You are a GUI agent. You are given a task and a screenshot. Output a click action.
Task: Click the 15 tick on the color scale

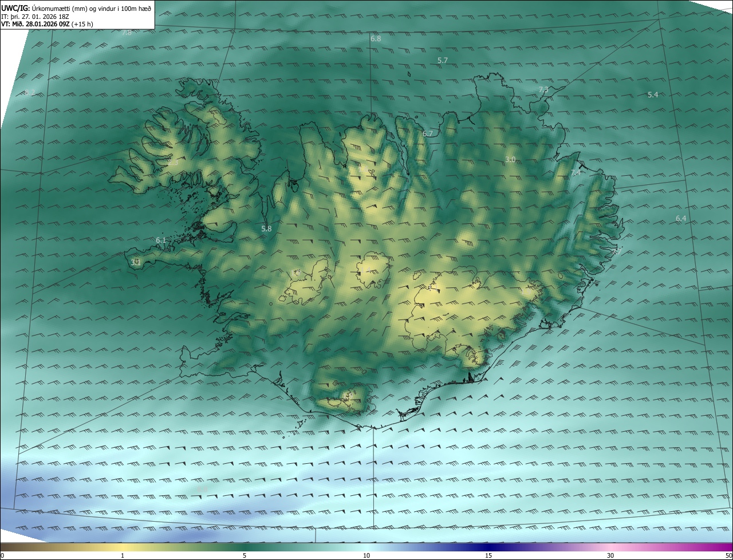[x=488, y=555]
